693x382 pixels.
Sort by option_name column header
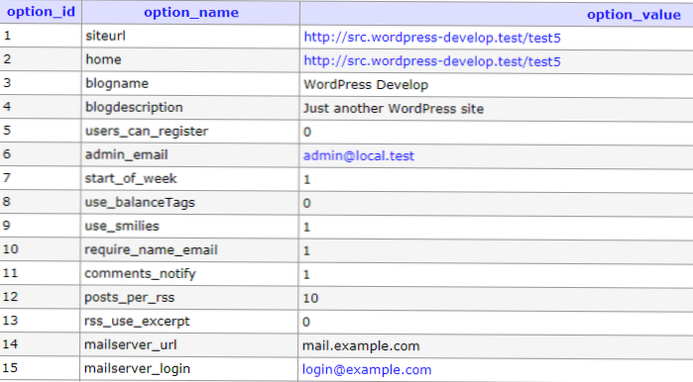click(x=191, y=12)
